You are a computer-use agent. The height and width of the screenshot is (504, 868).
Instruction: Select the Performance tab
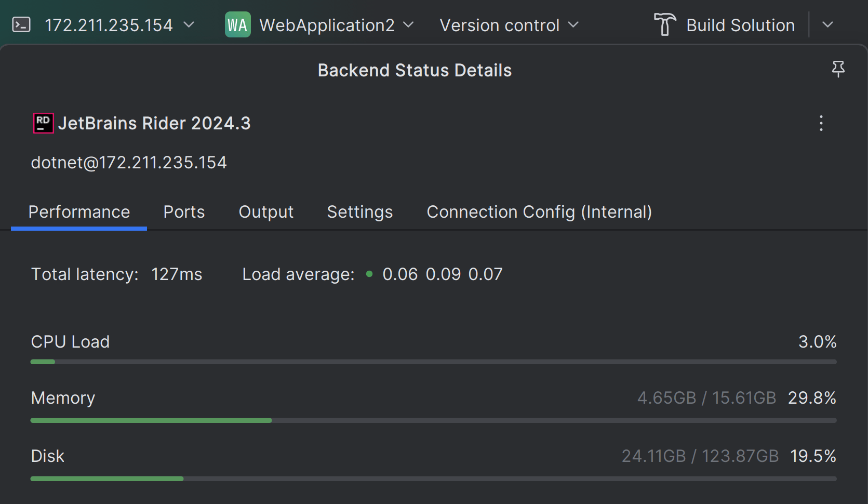tap(79, 212)
